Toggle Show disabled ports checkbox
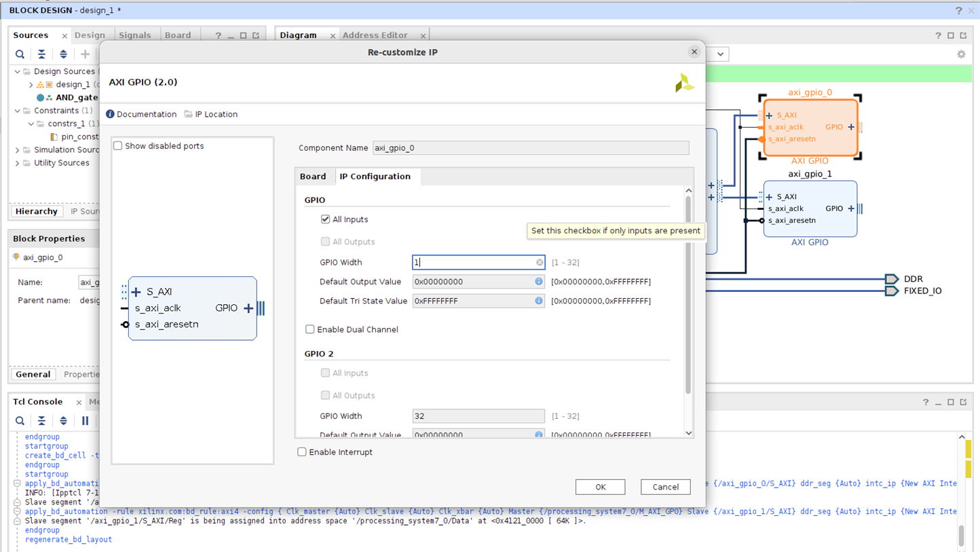The image size is (980, 552). pos(118,146)
